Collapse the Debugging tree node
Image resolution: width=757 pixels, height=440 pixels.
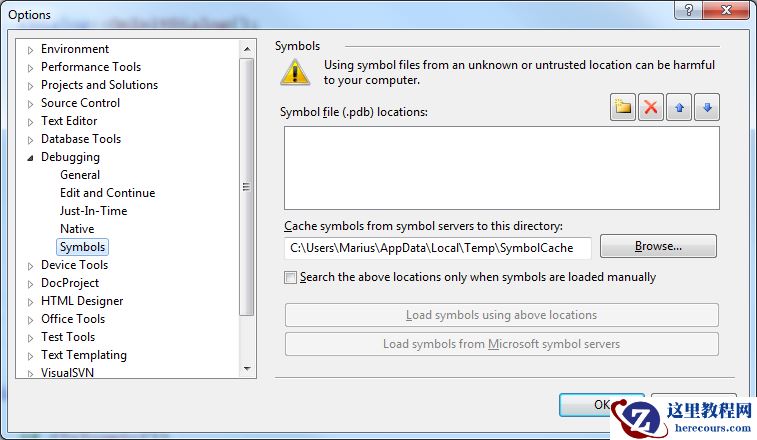point(31,157)
